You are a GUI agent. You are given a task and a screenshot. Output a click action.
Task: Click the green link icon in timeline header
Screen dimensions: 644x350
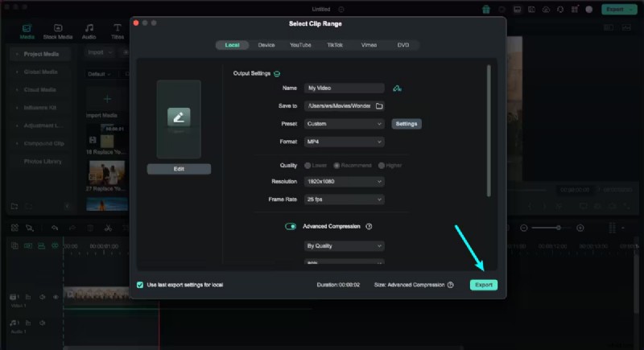pyautogui.click(x=55, y=245)
